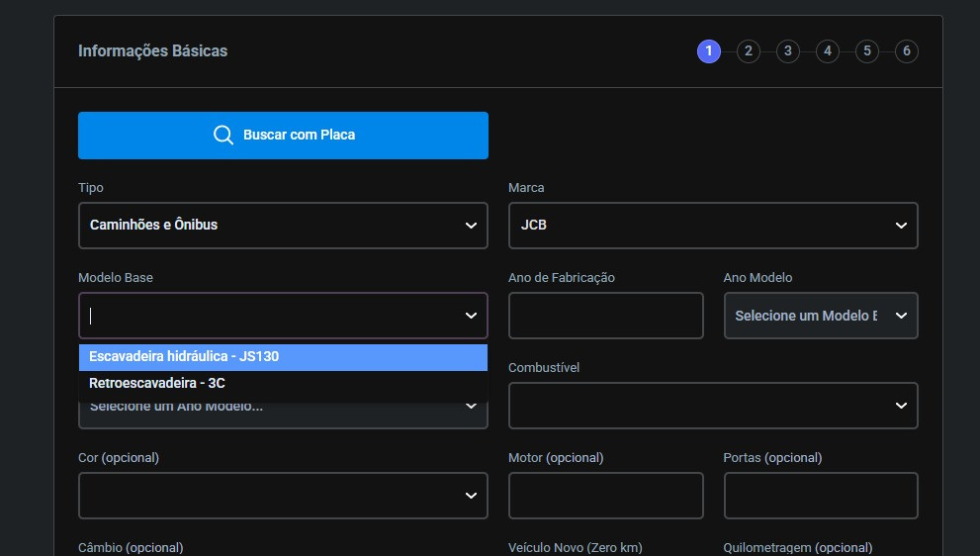
Task: Open the Ano Modelo dropdown
Action: tap(821, 316)
